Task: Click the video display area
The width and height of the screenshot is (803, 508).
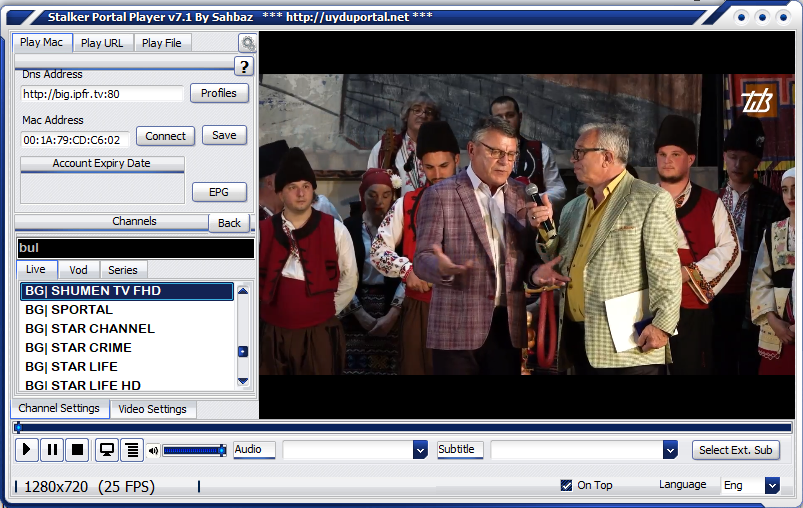Action: coord(527,225)
